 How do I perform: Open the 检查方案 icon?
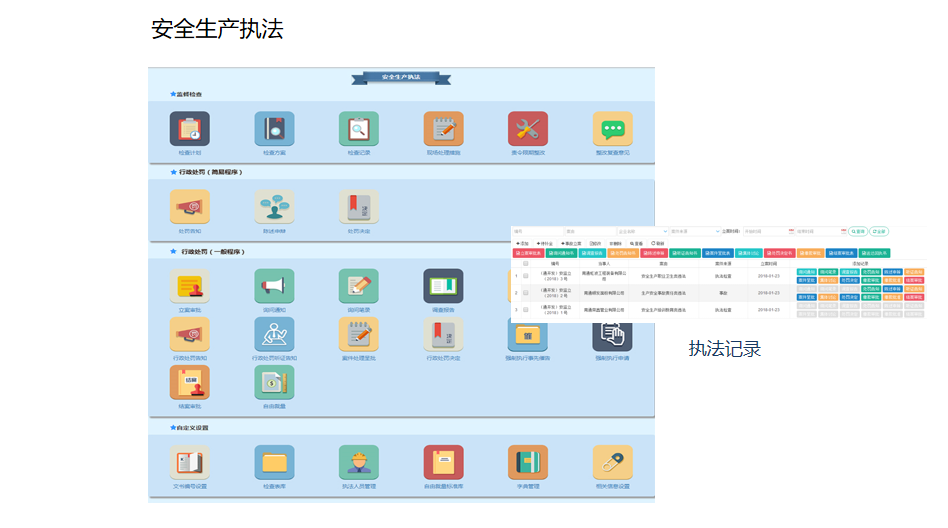click(x=274, y=129)
